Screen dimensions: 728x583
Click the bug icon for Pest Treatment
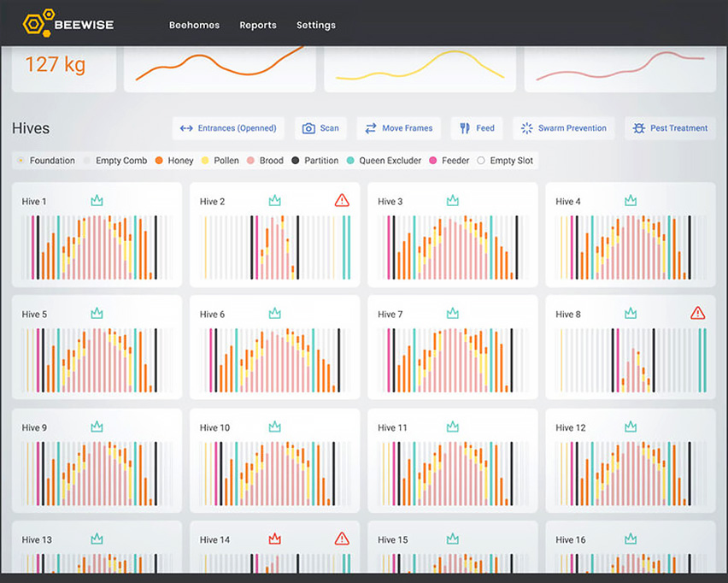639,128
